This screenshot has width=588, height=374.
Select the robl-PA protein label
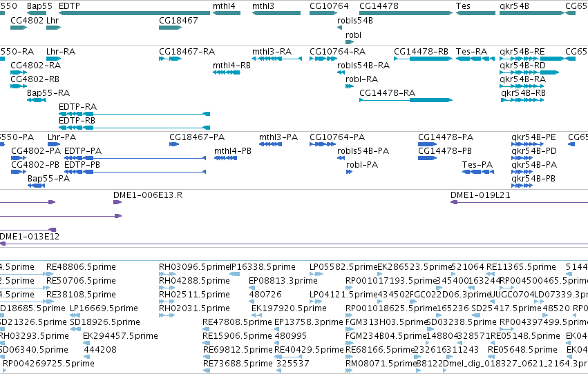click(362, 165)
